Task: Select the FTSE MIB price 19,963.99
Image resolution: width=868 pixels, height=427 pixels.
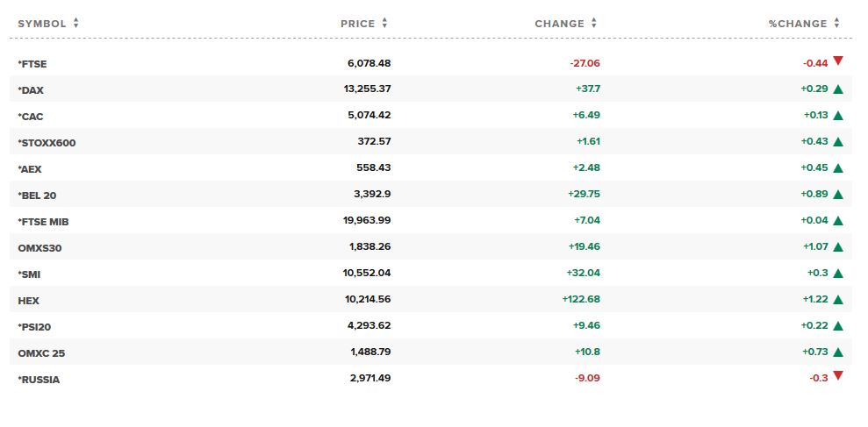Action: (367, 220)
